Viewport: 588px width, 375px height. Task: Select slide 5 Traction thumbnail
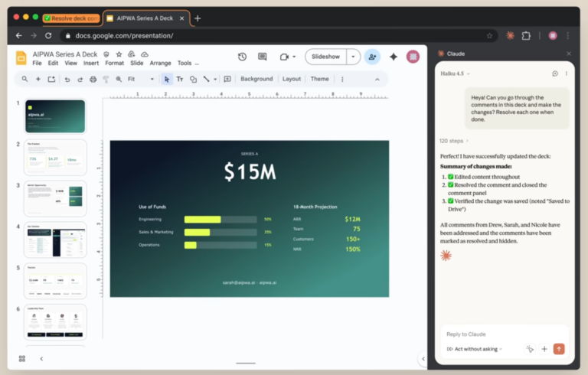coord(55,282)
